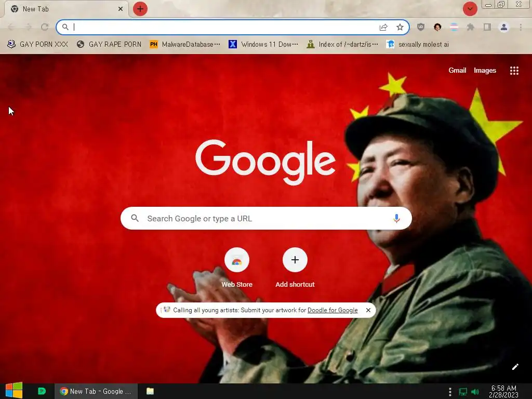Toggle the browser side panel
This screenshot has height=399, width=532.
[x=487, y=27]
